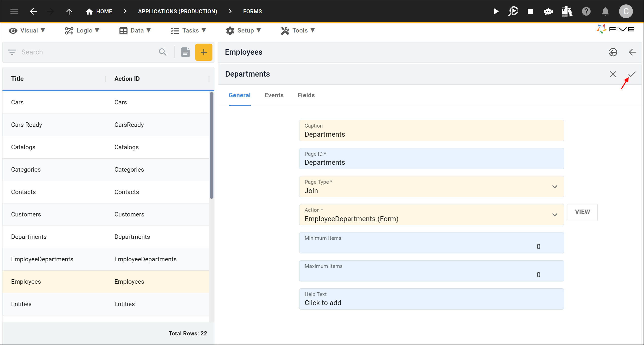The image size is (644, 345).
Task: Switch to the General tab
Action: tap(240, 95)
